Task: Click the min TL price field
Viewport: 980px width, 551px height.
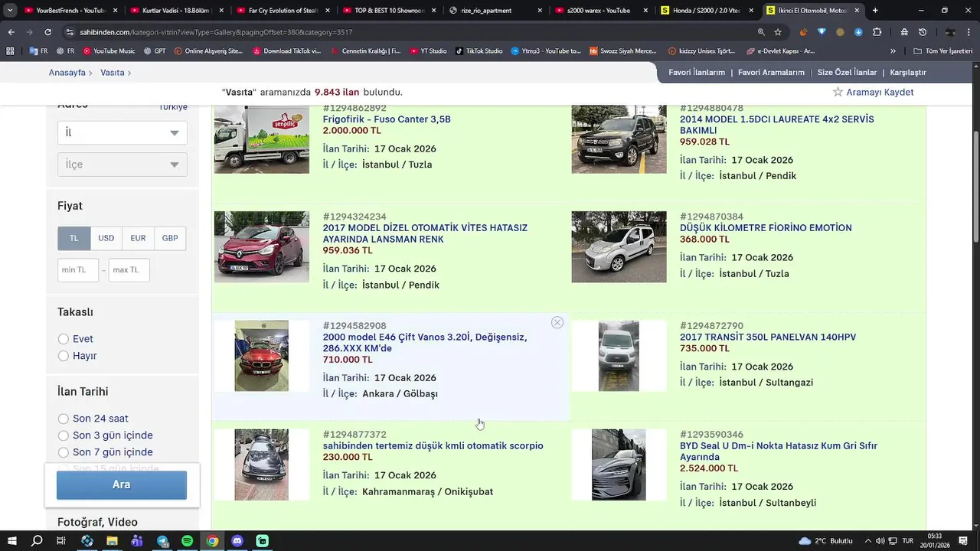Action: (78, 270)
